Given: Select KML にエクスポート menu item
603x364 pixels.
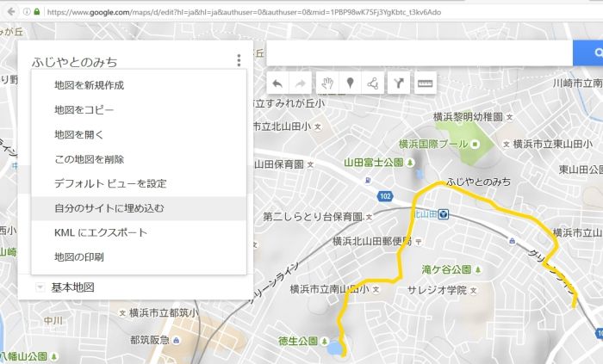Looking at the screenshot, I should coord(139,232).
